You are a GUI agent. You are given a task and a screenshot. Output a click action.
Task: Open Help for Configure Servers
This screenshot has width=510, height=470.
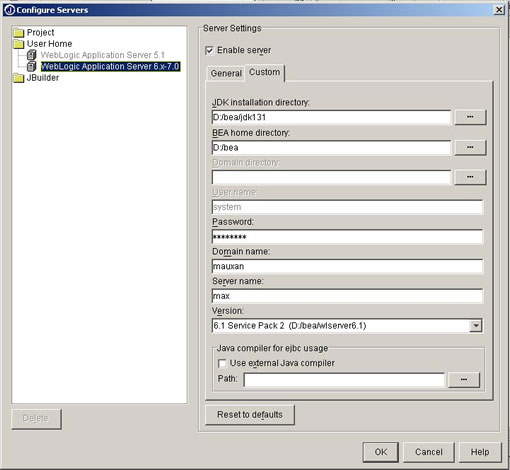click(x=480, y=452)
